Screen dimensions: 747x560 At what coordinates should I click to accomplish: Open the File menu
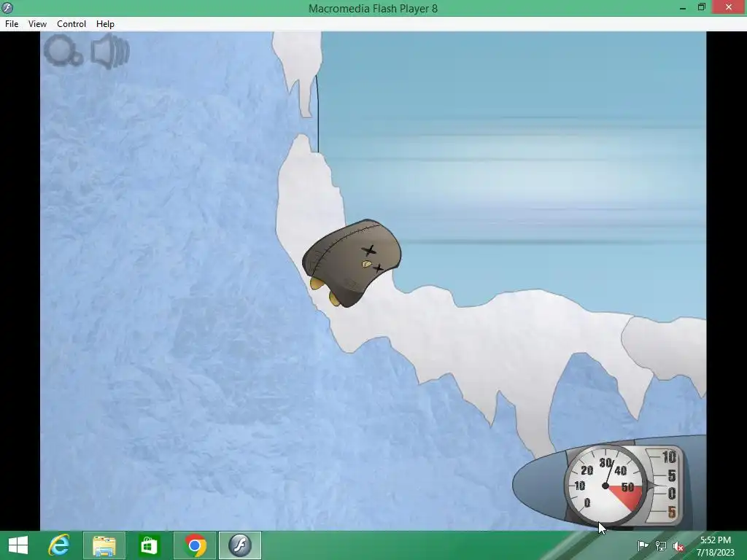(x=12, y=24)
